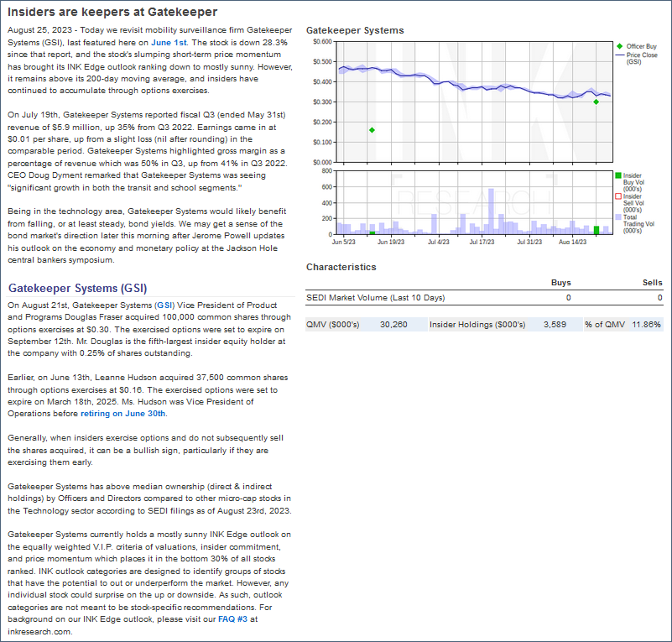Click the "Gatekeeper Systems (GSI)" section heading
This screenshot has height=642, width=672.
77,288
